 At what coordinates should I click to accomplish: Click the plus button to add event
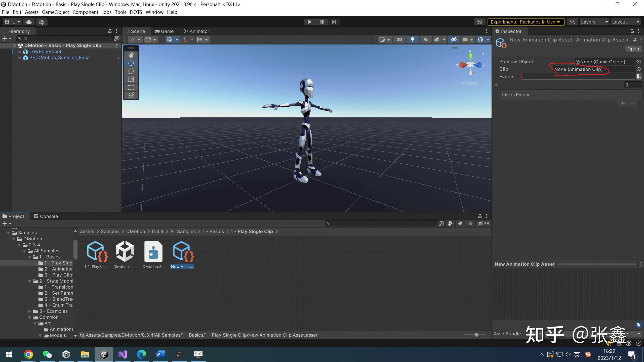[623, 103]
